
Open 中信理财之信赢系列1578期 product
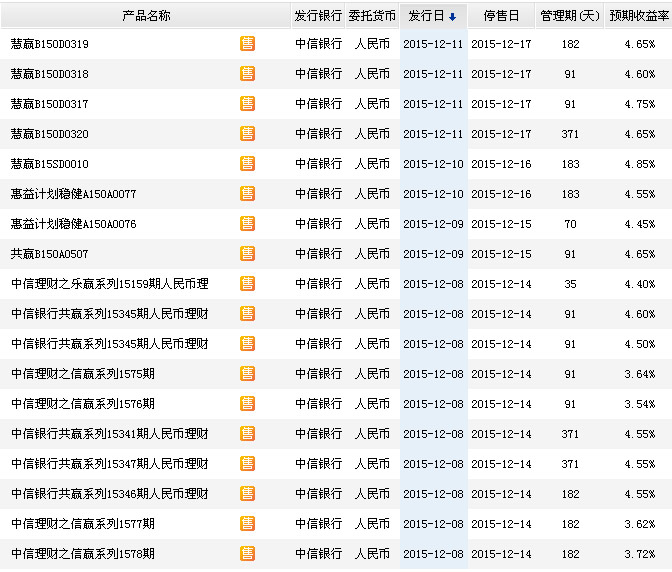83,554
